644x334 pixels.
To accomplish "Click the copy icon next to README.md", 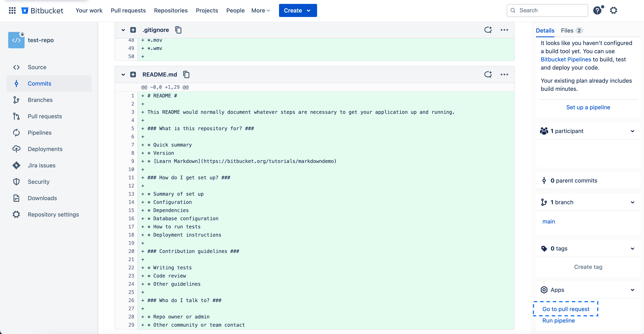I will tap(186, 74).
